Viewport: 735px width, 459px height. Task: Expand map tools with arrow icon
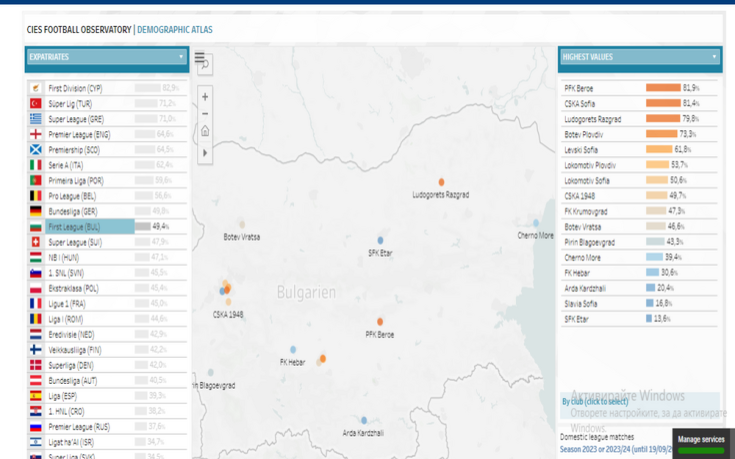(x=205, y=153)
